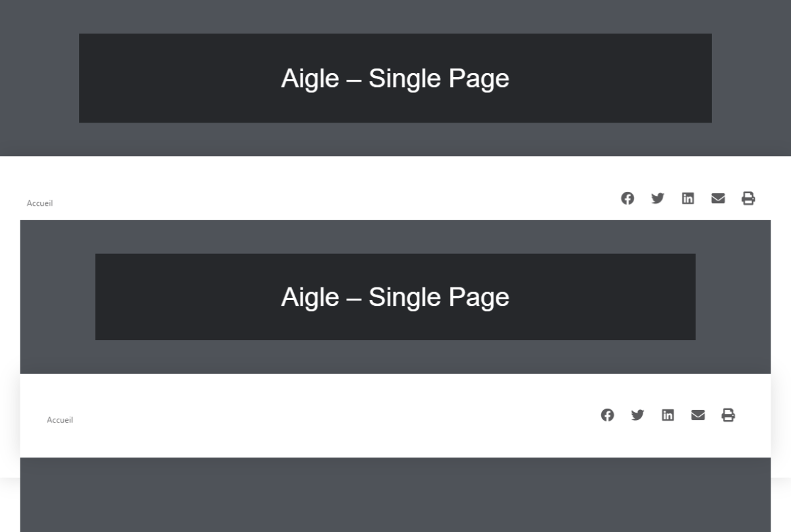Viewport: 791px width, 532px height.
Task: Click the printer icon in the lower row
Action: pos(728,415)
